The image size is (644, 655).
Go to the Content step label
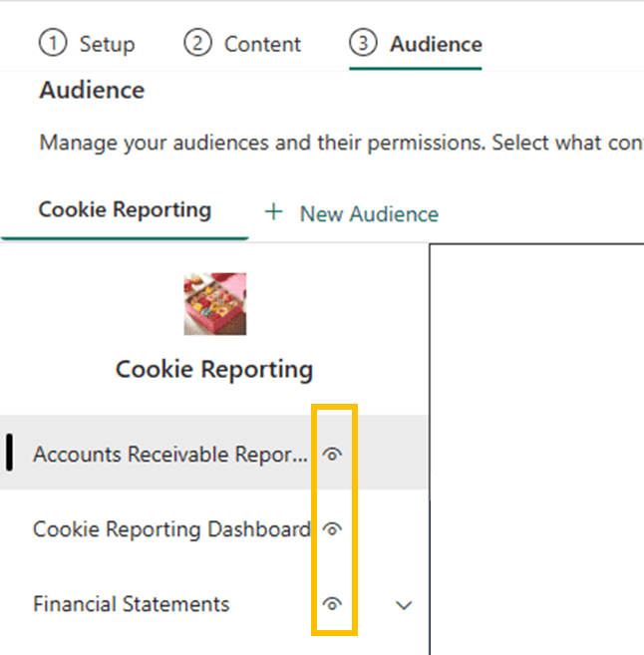[262, 45]
